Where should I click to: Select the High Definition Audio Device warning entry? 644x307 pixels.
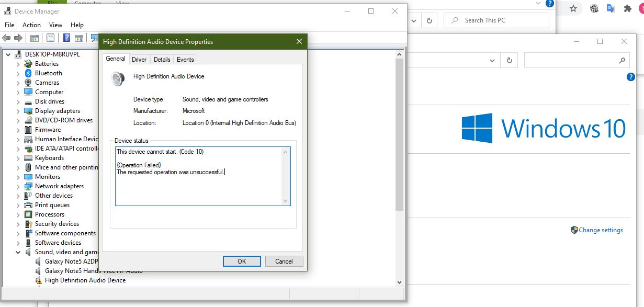pos(85,280)
